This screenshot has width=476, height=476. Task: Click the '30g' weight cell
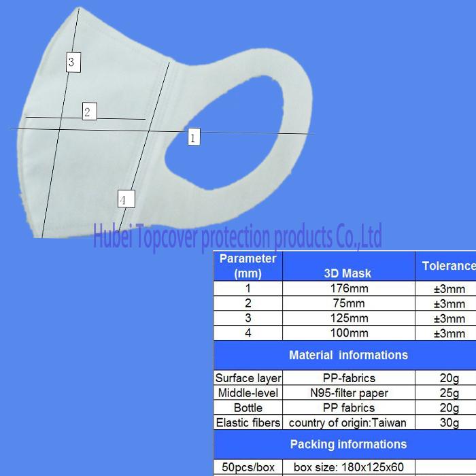pos(445,422)
